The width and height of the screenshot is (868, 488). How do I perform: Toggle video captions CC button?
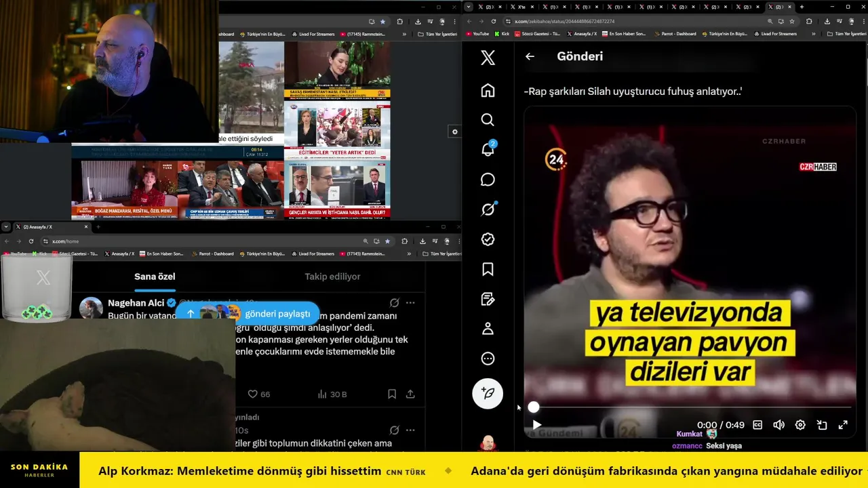pos(757,425)
